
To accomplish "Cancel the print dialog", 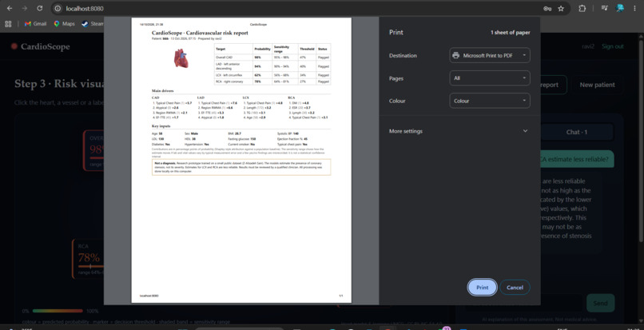I will [515, 288].
